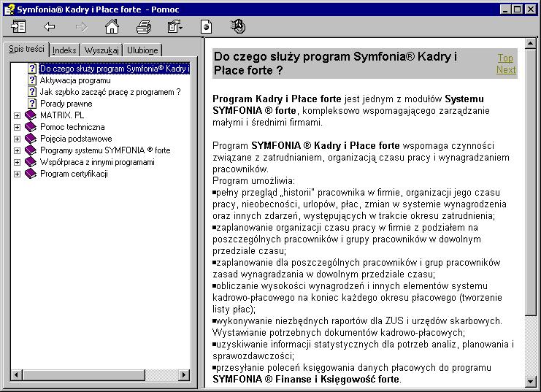The width and height of the screenshot is (541, 392).
Task: Open the Options toolbar dropdown icon
Action: click(x=175, y=26)
